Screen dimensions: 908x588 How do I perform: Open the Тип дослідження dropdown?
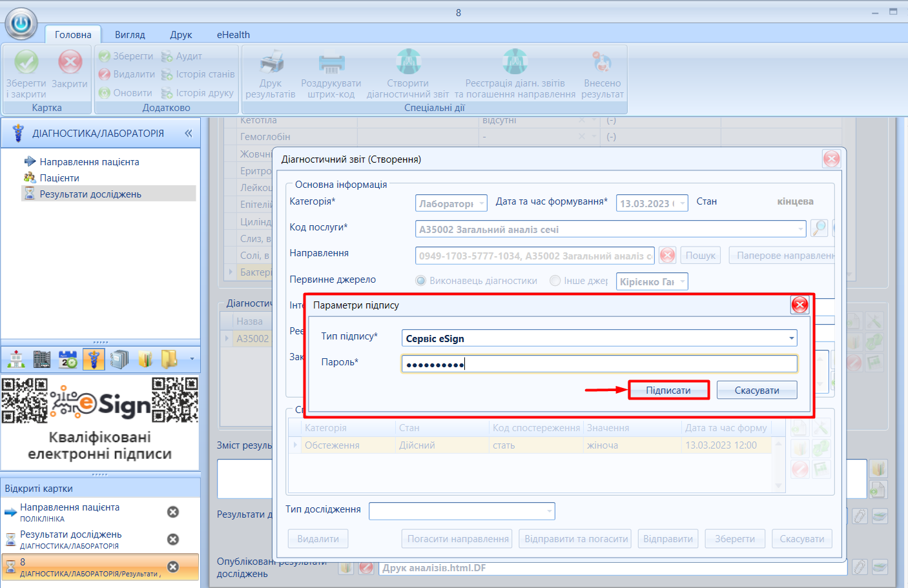[x=549, y=511]
